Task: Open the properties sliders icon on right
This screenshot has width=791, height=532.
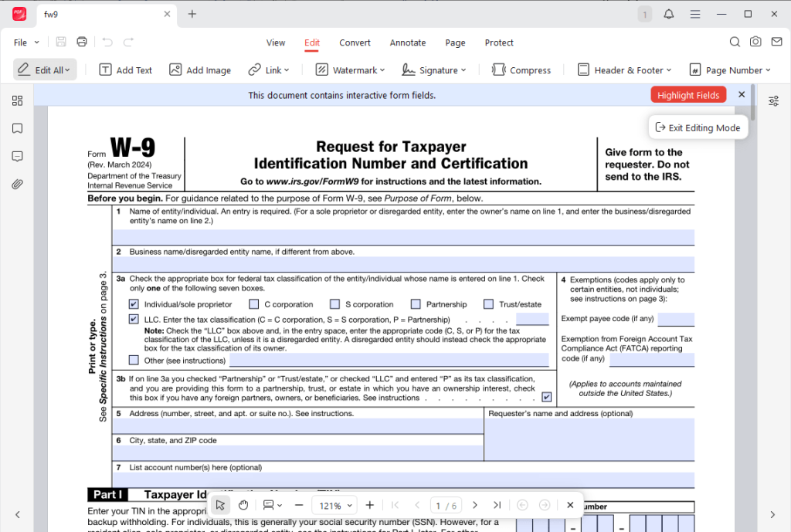Action: (x=773, y=101)
